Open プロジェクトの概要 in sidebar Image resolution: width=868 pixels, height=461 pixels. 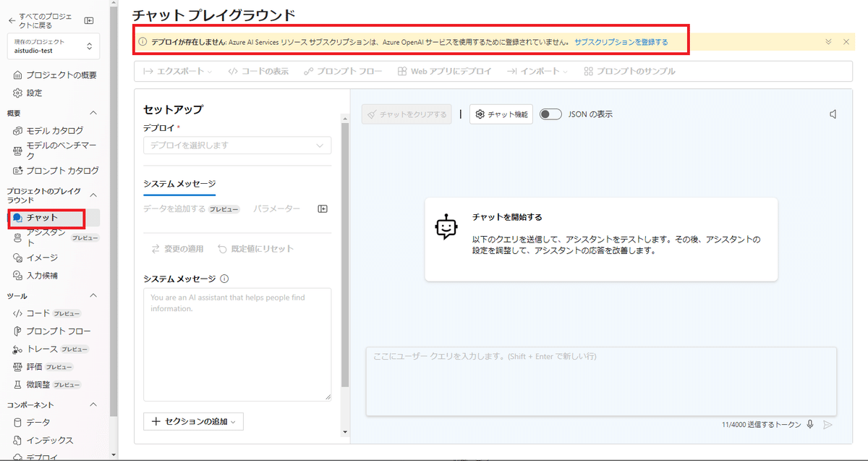[x=55, y=75]
